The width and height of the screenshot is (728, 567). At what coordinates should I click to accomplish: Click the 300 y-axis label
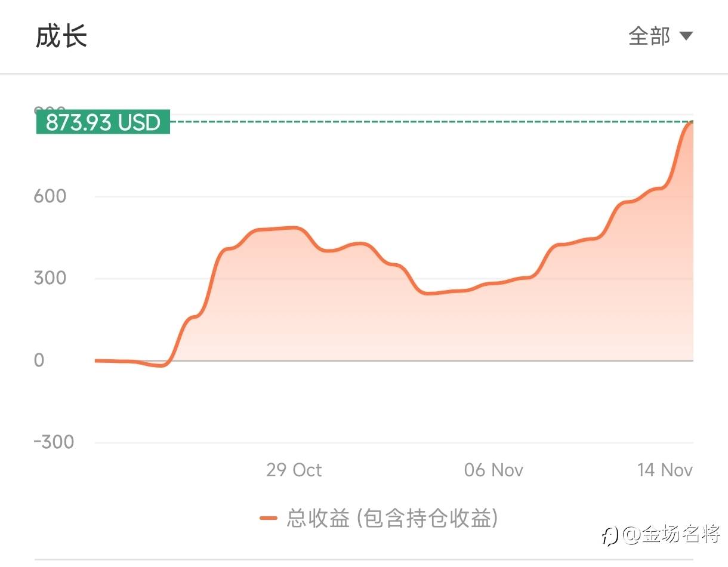coord(50,278)
